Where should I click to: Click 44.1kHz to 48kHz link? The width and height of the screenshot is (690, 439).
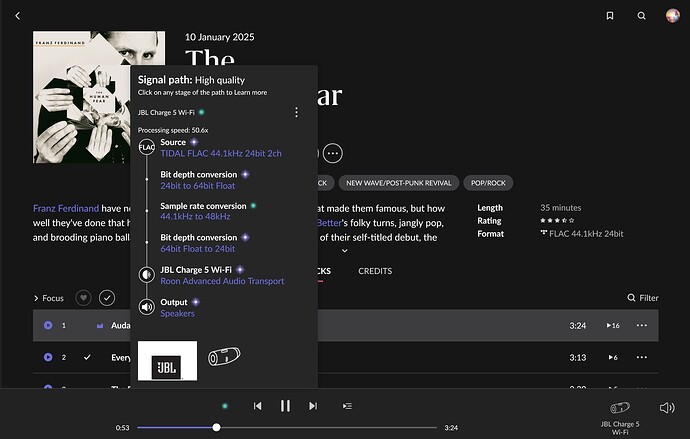click(x=195, y=216)
